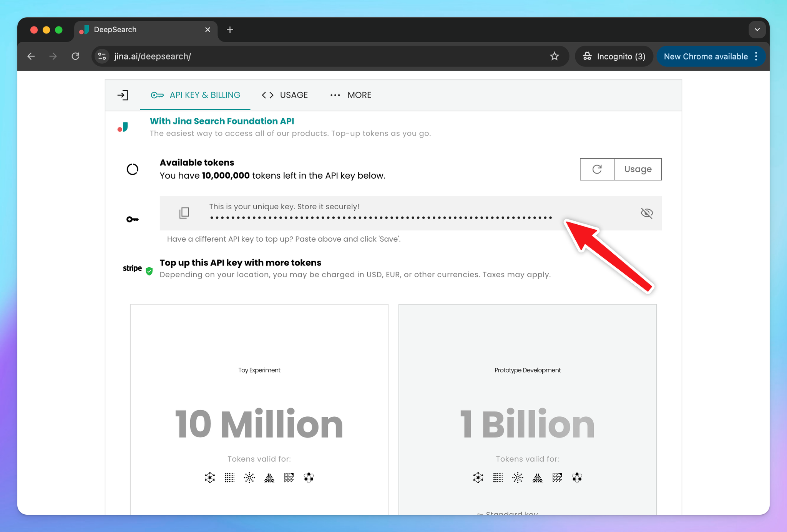View site information icon in address bar

tap(102, 56)
